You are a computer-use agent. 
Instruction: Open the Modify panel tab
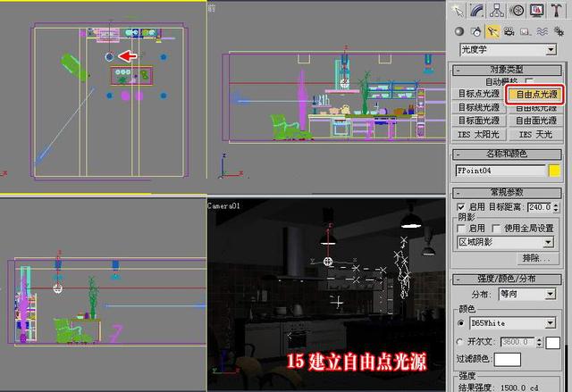476,10
